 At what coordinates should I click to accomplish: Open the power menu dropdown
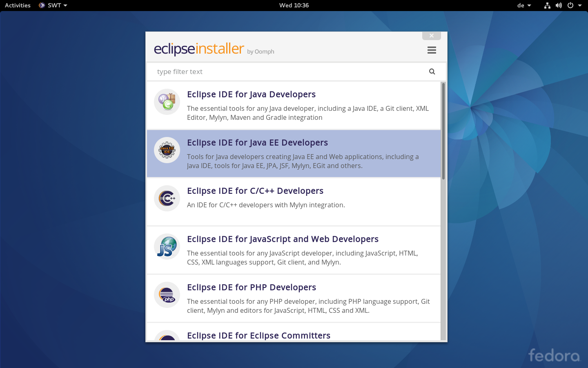tap(572, 5)
